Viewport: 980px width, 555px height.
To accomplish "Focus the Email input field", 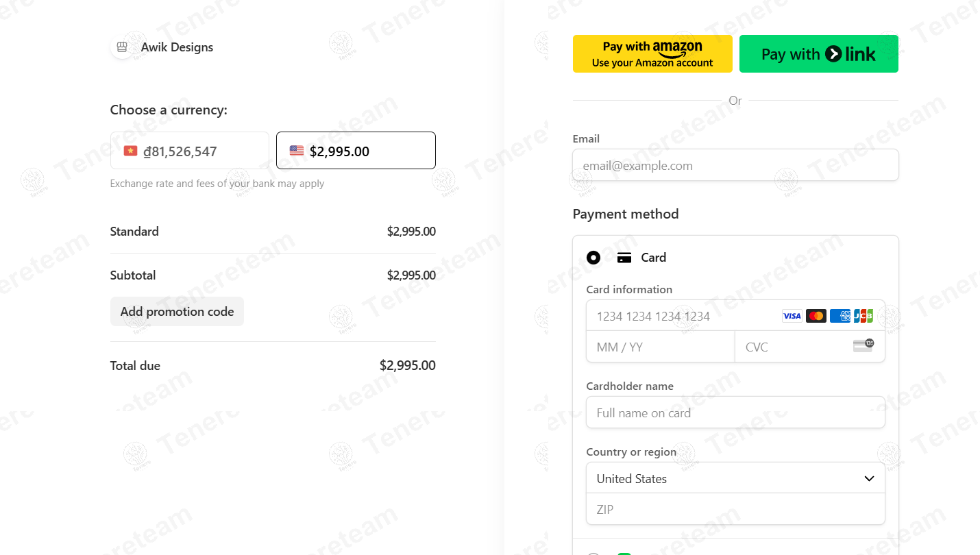I will [735, 165].
